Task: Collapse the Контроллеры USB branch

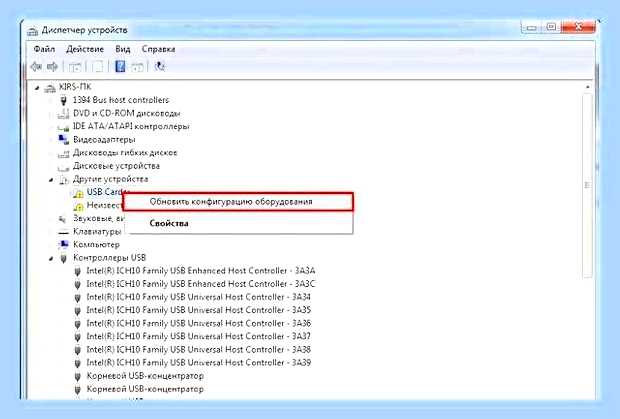Action: 51,259
